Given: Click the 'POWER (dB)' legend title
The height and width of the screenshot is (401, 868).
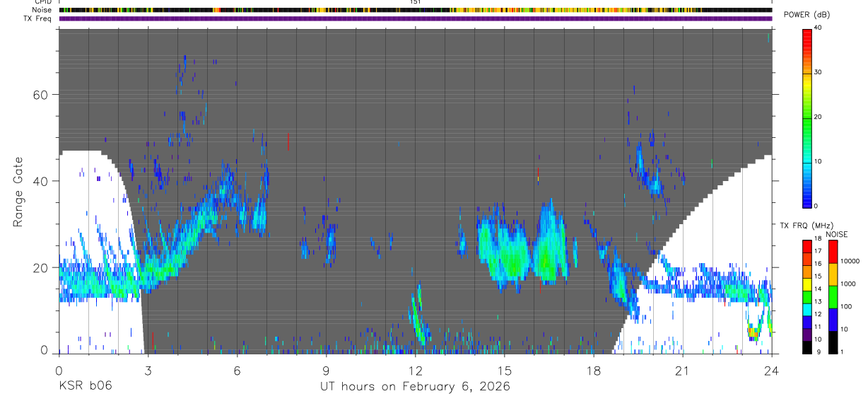Looking at the screenshot, I should (807, 15).
